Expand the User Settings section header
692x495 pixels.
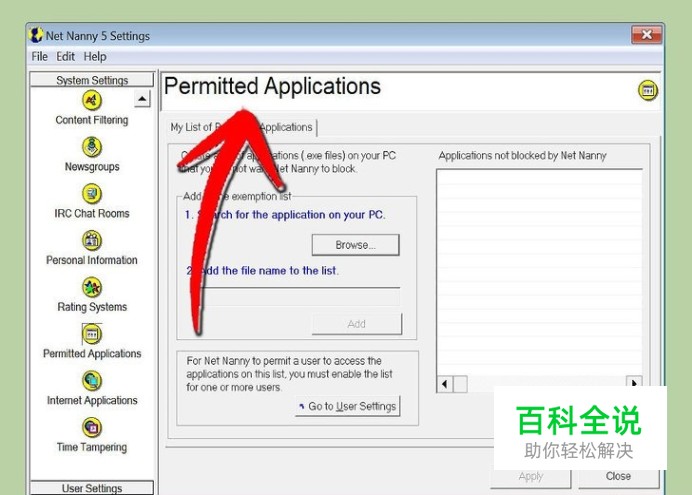pyautogui.click(x=92, y=488)
